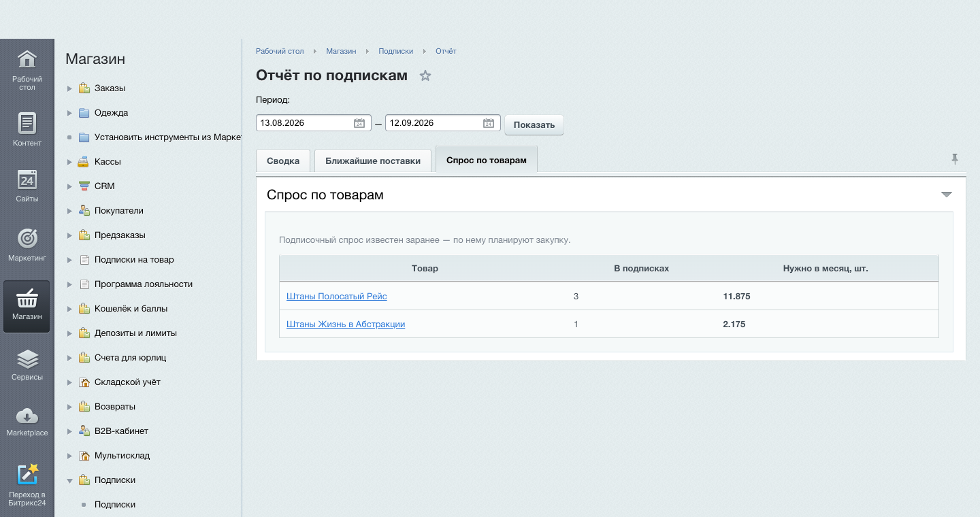Switch to the Ближайшие поставки tab

tap(373, 161)
